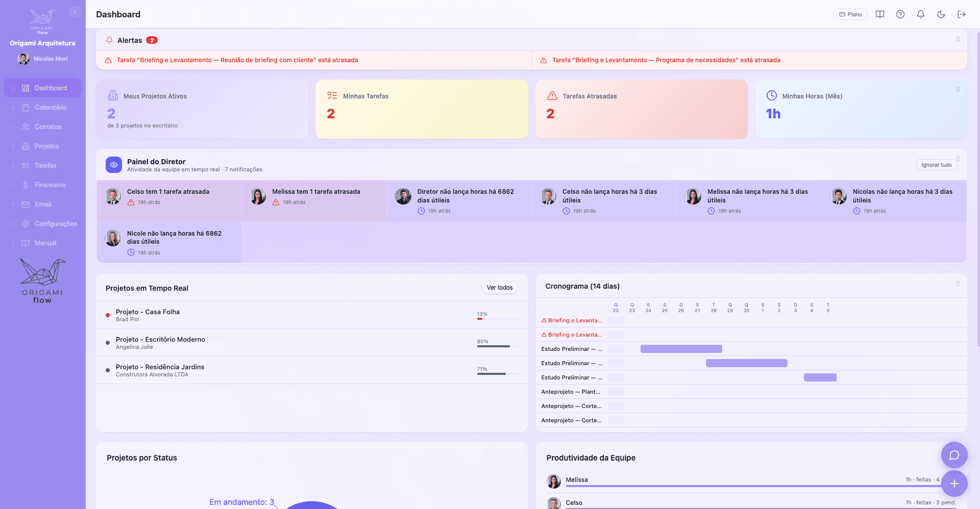Click the plus floating add button
Image resolution: width=980 pixels, height=509 pixels.
pyautogui.click(x=954, y=483)
